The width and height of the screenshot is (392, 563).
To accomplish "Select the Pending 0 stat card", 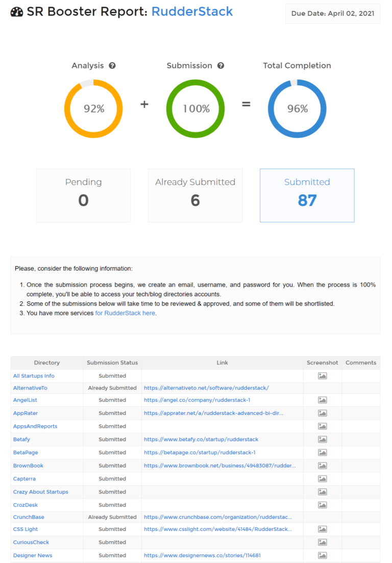I will click(84, 195).
